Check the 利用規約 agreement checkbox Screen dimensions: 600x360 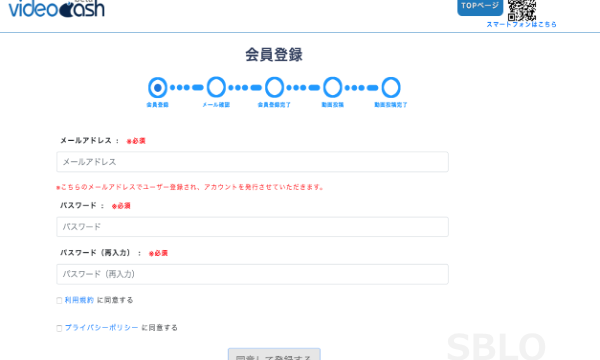click(59, 301)
